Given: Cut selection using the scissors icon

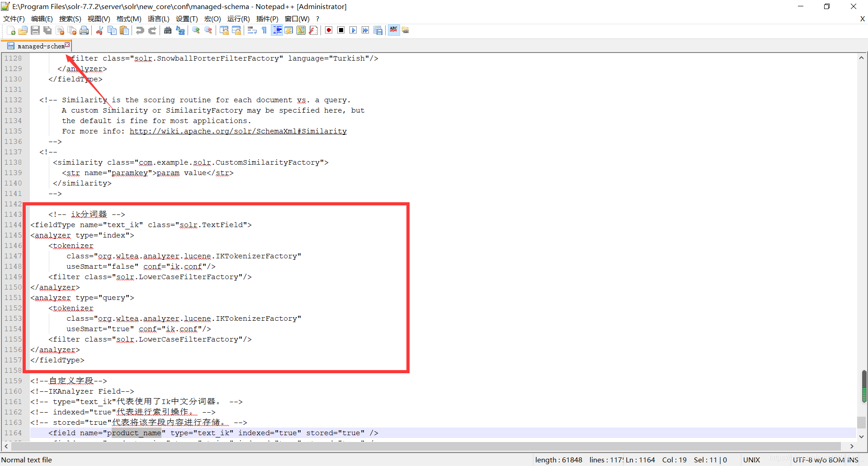Looking at the screenshot, I should 100,30.
